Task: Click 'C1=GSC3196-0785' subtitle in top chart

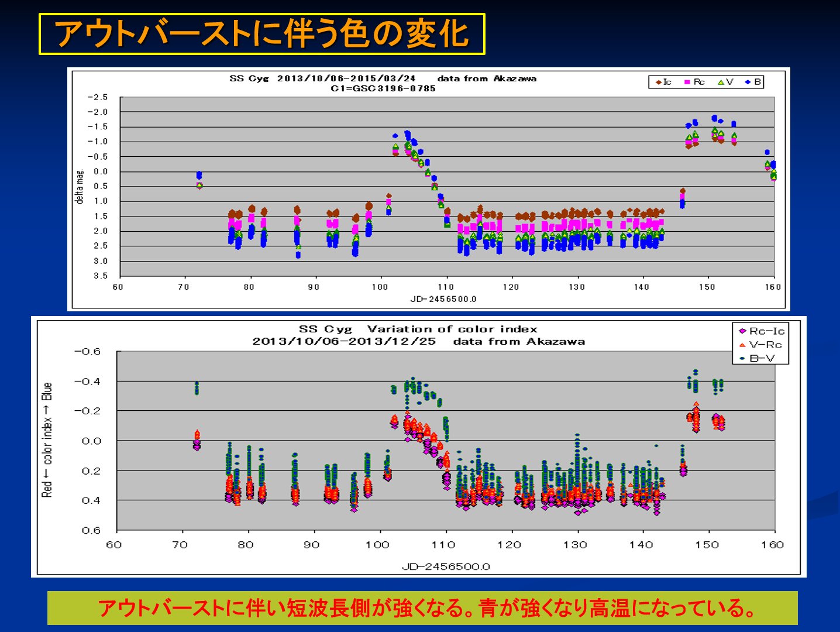Action: tap(383, 88)
